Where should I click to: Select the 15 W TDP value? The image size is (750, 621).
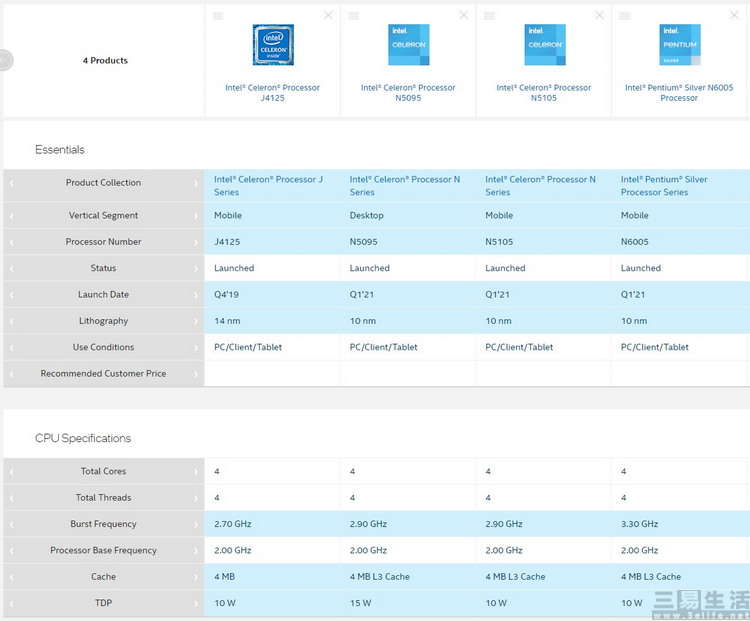tap(360, 603)
